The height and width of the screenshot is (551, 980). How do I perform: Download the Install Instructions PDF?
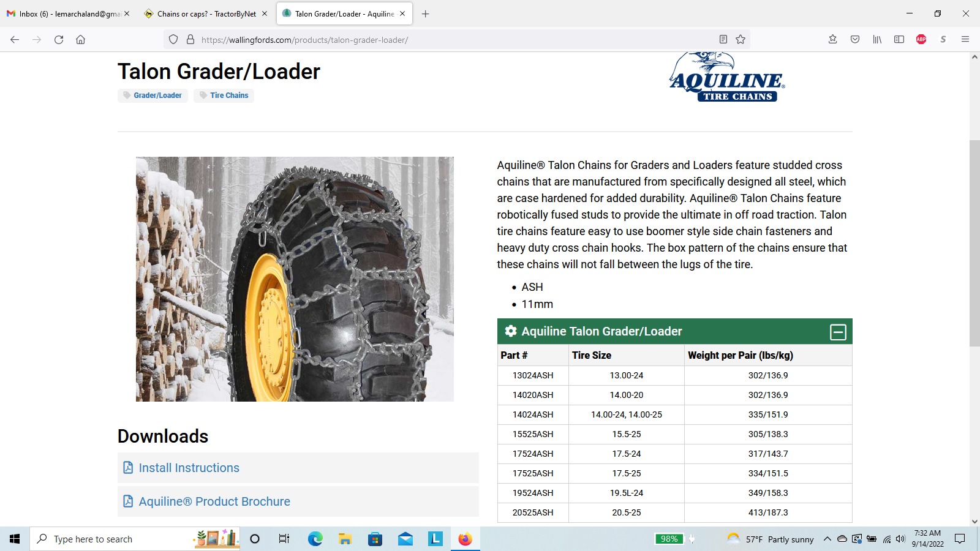click(x=189, y=468)
